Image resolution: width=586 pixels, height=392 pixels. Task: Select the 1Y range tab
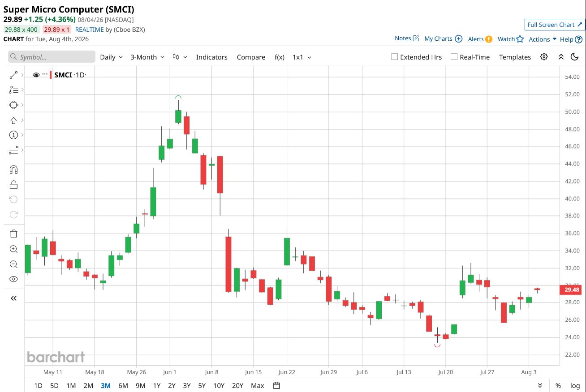point(157,385)
